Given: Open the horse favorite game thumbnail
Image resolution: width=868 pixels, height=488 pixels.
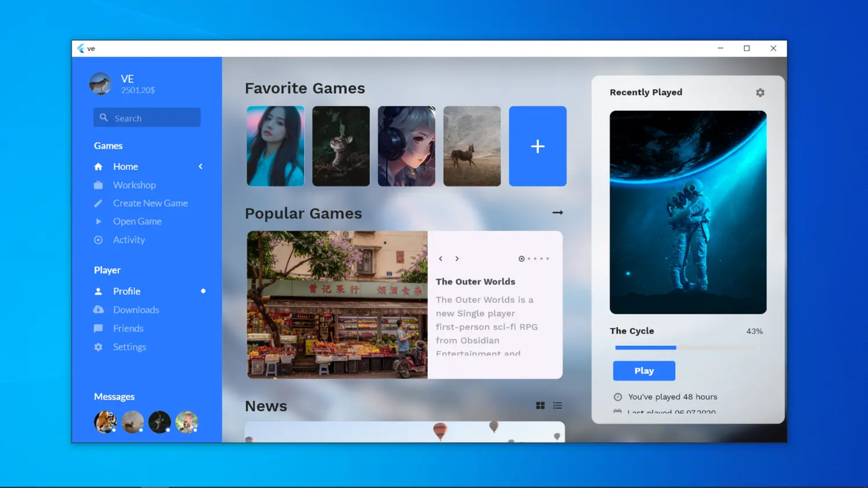Looking at the screenshot, I should 472,146.
